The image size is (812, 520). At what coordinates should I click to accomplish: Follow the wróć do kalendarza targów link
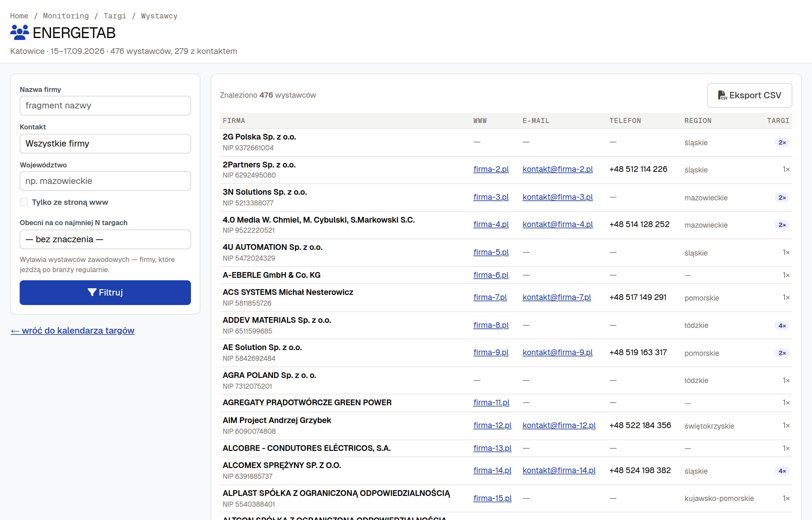[x=73, y=331]
